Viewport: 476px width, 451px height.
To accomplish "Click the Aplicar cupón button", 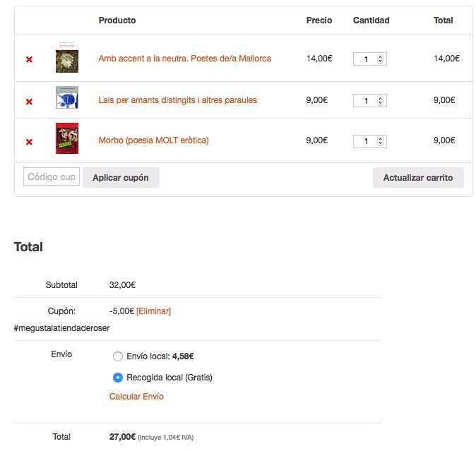I will 121,178.
